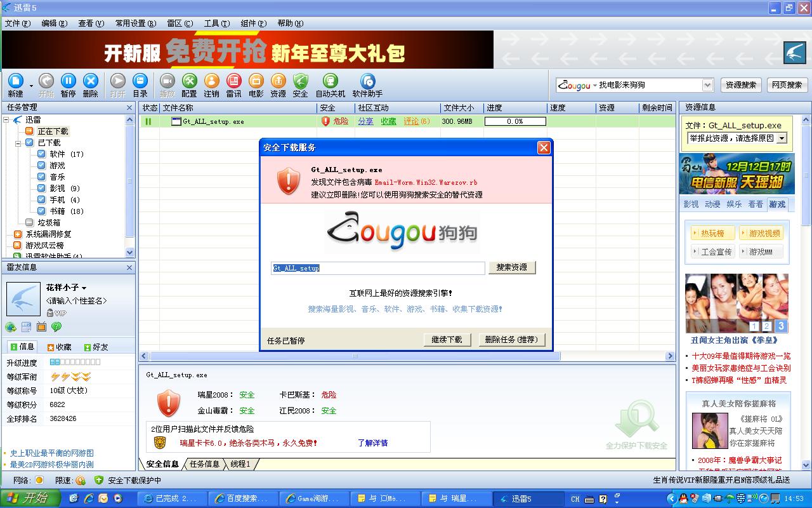
Task: Open the 文件 menu
Action: (18, 23)
